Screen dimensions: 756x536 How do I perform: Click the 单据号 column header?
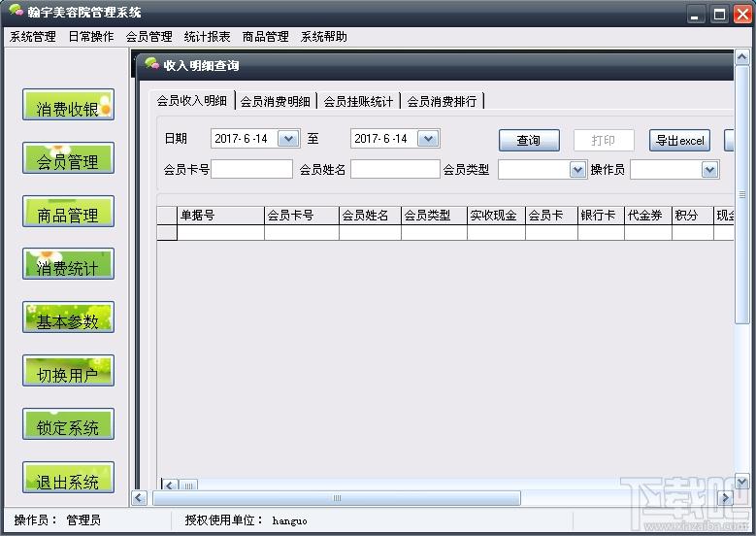(221, 216)
